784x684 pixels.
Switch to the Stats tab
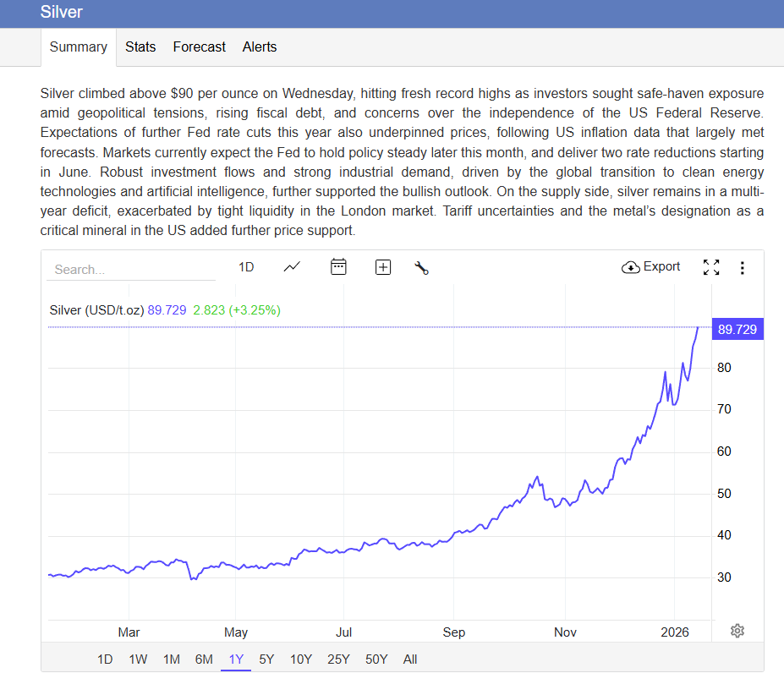140,47
